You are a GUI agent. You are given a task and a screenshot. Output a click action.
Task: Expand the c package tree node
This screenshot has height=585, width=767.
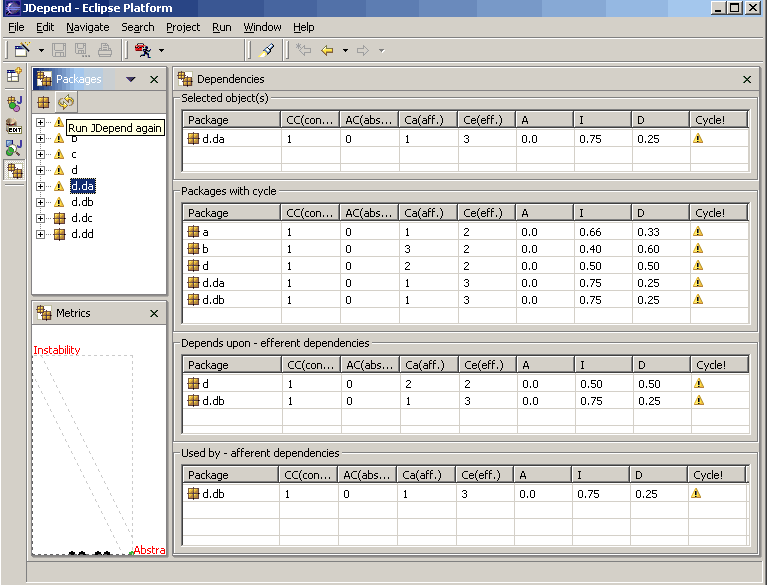(41, 155)
